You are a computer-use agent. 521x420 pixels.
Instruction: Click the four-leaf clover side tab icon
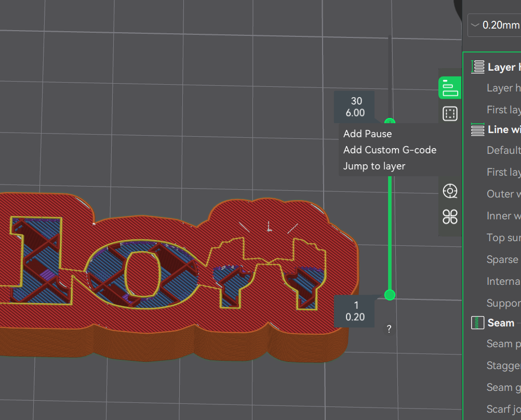(x=450, y=217)
